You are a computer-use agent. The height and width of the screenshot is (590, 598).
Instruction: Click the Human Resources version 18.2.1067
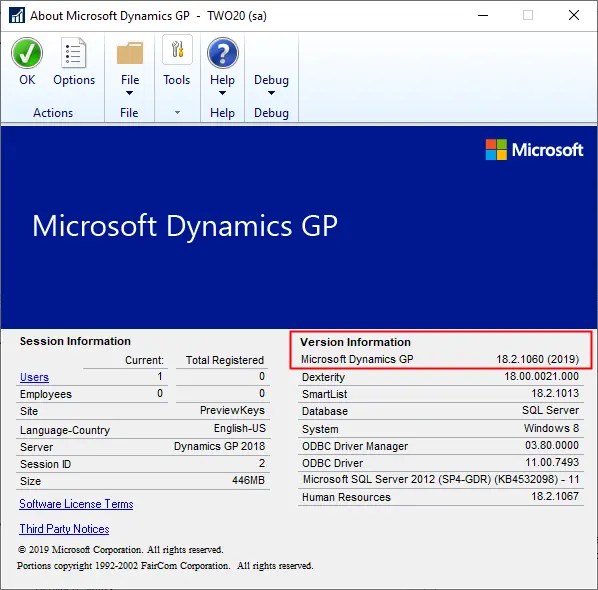pos(555,496)
